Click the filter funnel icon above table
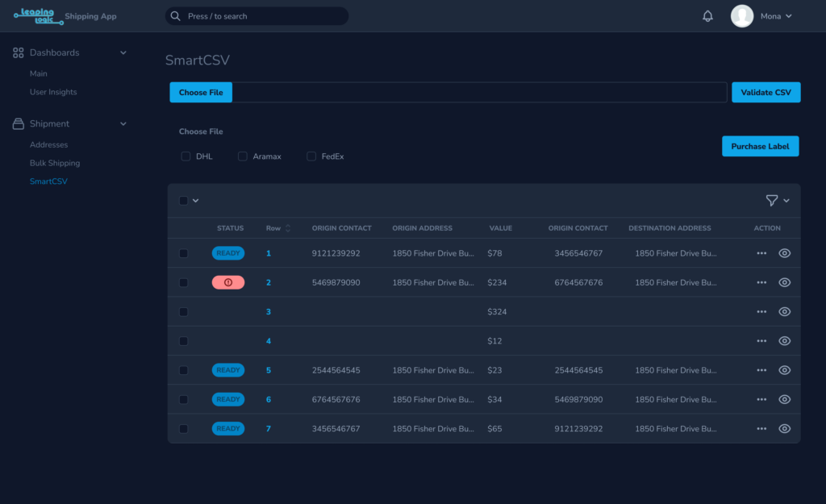Image resolution: width=826 pixels, height=504 pixels. pos(772,201)
